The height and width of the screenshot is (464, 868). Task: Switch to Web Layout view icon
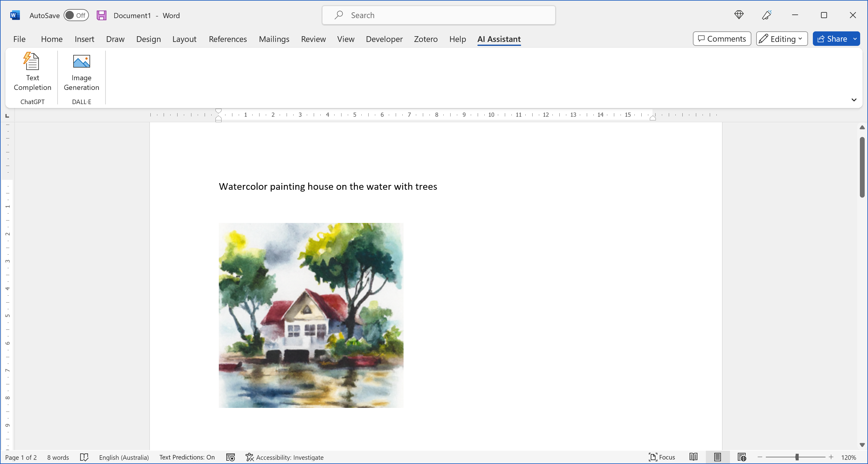pyautogui.click(x=742, y=457)
